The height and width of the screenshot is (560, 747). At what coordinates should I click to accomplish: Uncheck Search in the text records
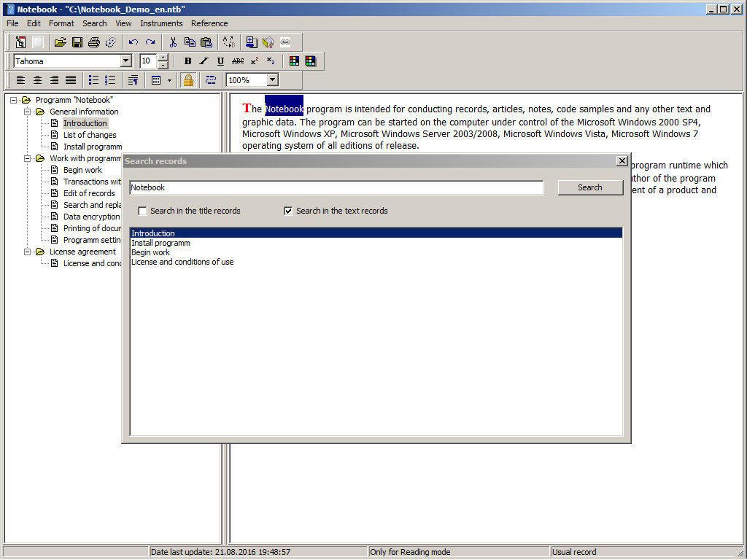pyautogui.click(x=287, y=211)
